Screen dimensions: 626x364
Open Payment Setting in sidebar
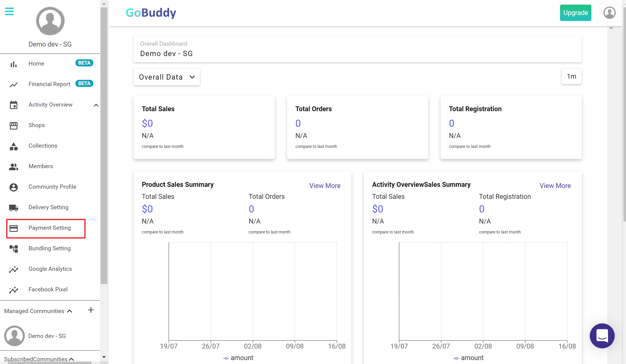click(x=49, y=228)
